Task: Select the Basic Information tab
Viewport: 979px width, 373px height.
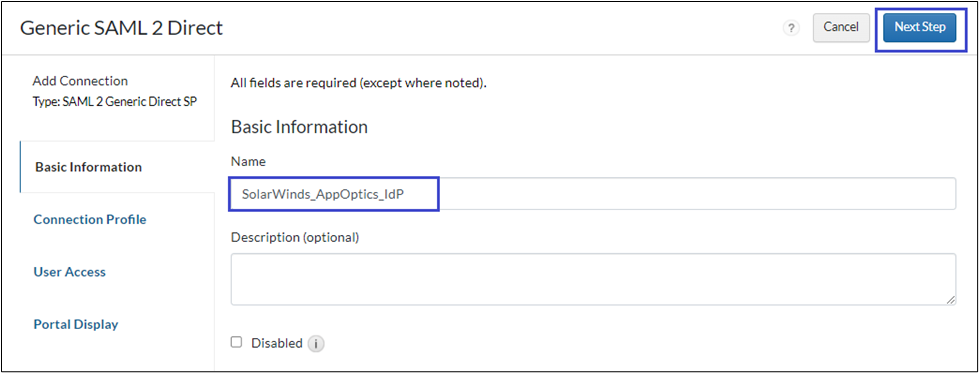Action: pyautogui.click(x=117, y=167)
